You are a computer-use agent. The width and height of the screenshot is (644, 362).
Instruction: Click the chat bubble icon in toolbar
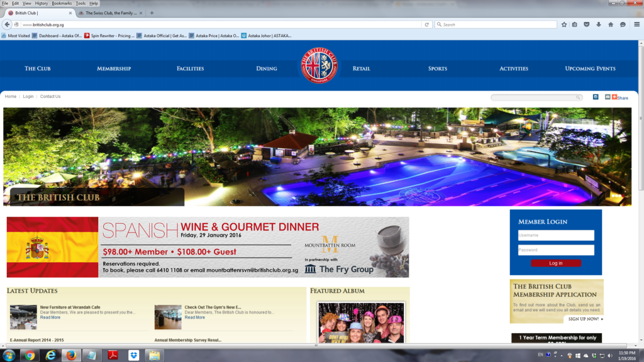point(623,25)
